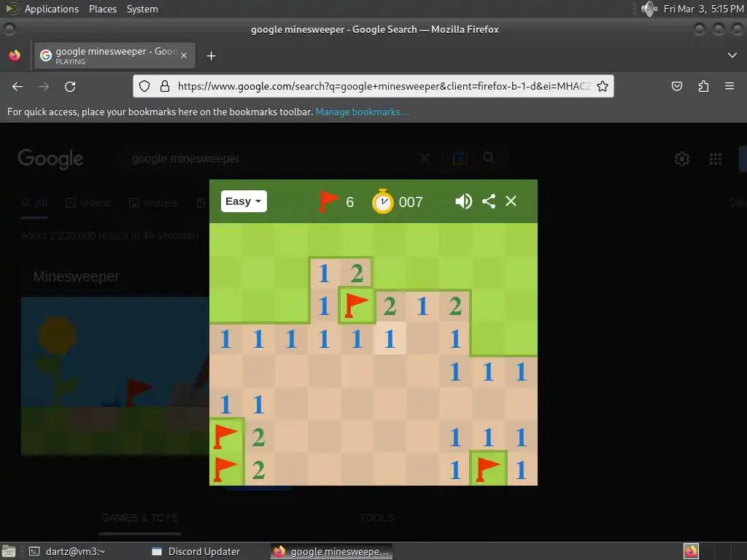Open the Places menu

pyautogui.click(x=102, y=9)
